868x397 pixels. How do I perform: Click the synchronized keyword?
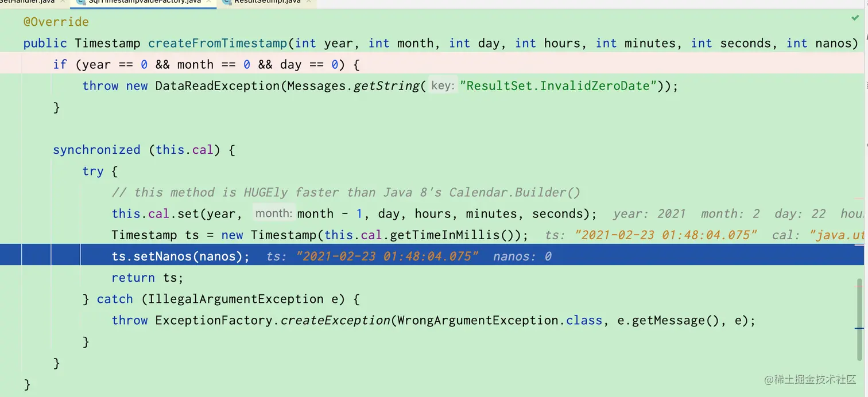96,150
